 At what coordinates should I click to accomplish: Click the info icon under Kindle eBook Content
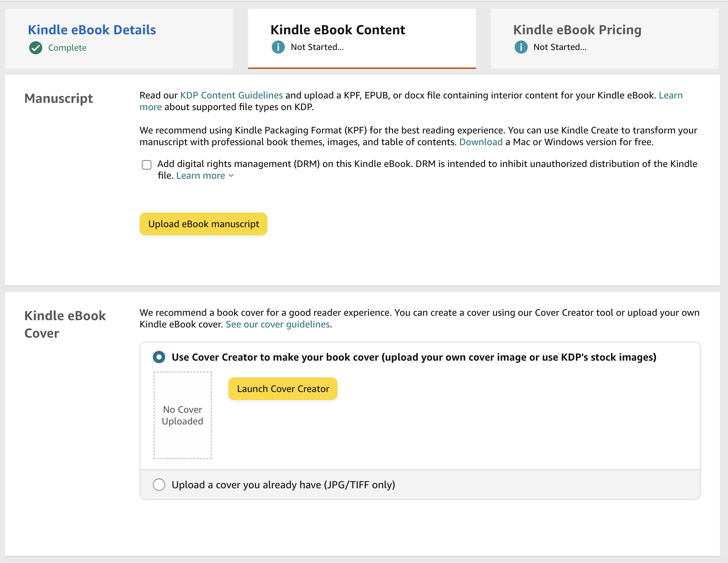tap(278, 47)
